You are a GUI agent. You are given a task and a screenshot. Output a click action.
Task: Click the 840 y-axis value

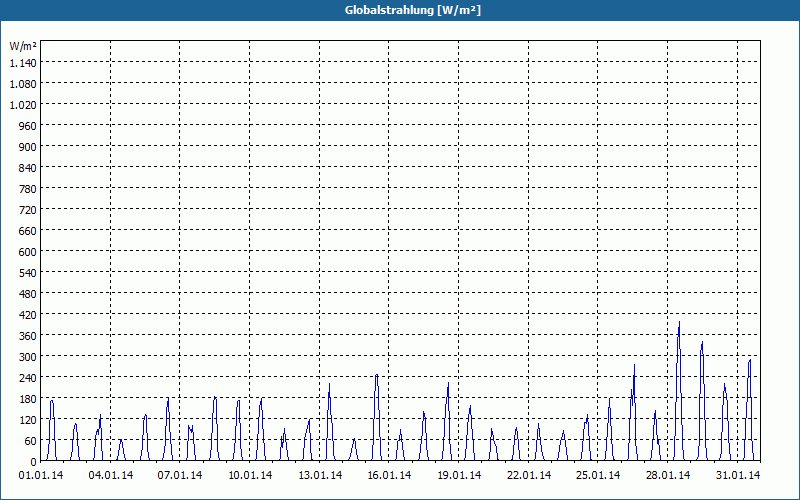pyautogui.click(x=29, y=168)
